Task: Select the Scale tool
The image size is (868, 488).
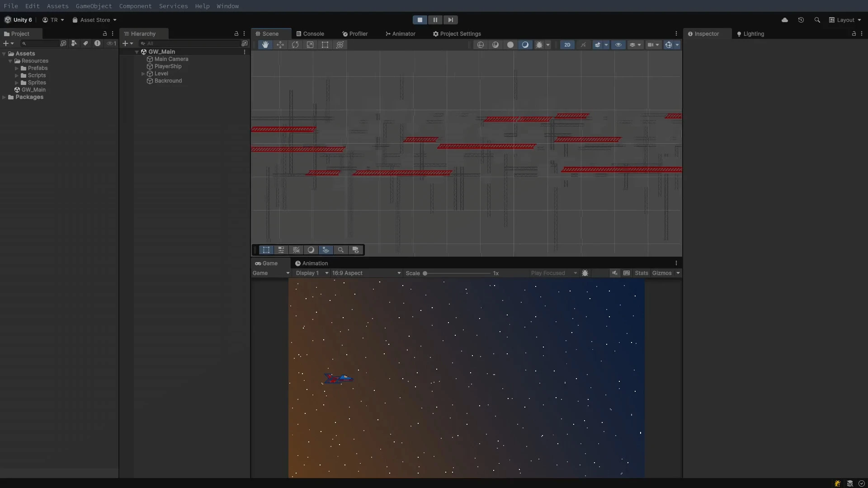Action: point(310,45)
